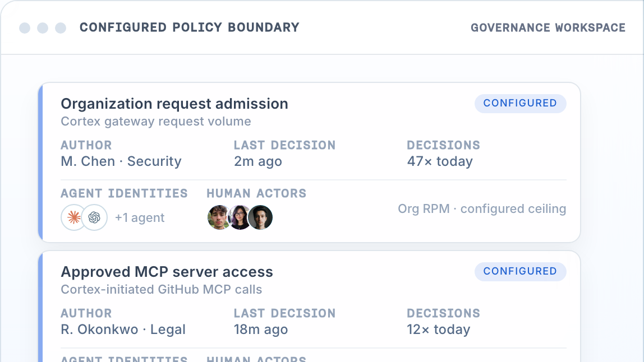Click the Configured Policy Boundary window title
The width and height of the screenshot is (644, 362).
click(x=190, y=27)
